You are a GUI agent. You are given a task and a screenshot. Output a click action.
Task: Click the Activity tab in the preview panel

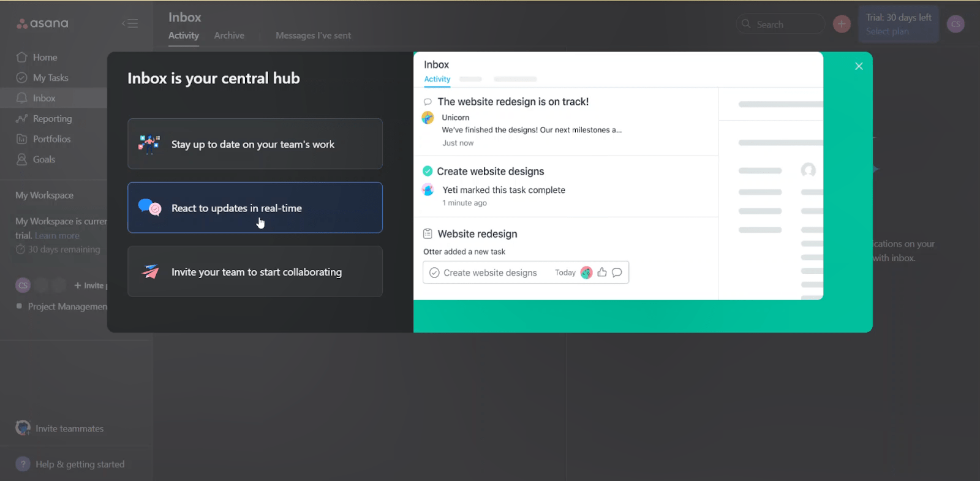(437, 79)
